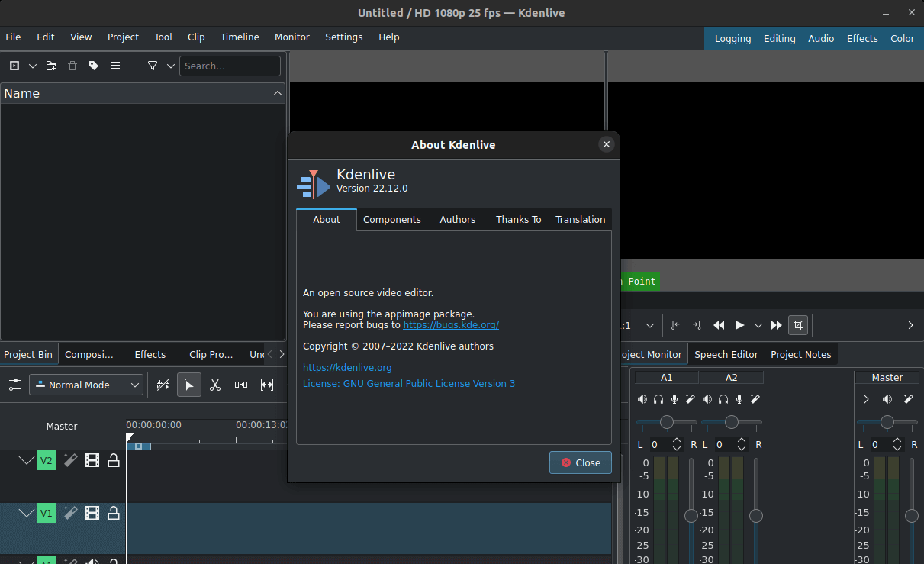Click the Master balance slider knob

(887, 422)
